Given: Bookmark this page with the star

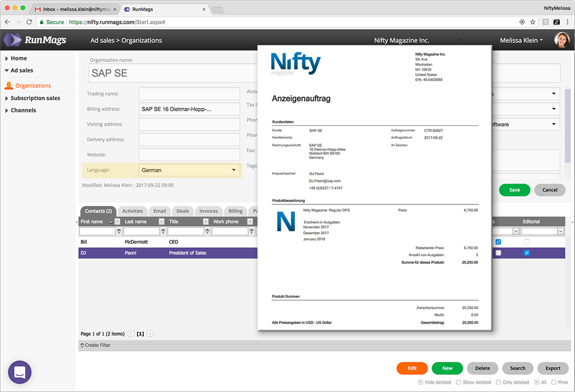Looking at the screenshot, I should 533,22.
